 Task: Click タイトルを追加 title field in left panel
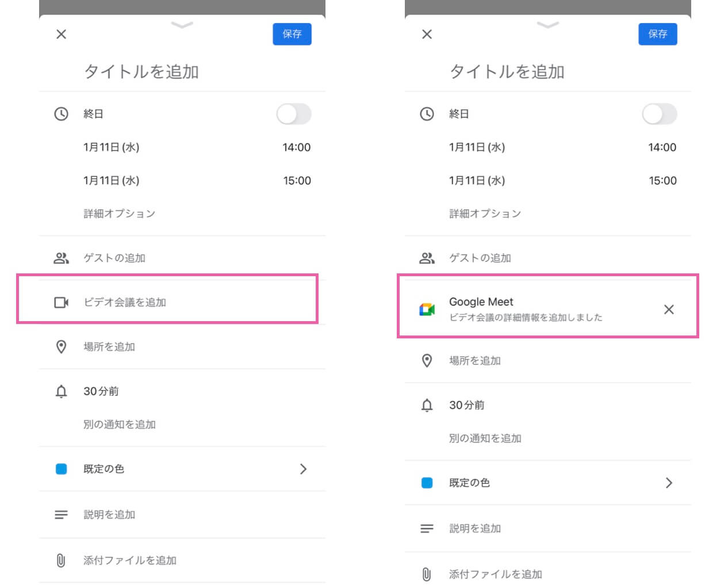pos(141,71)
